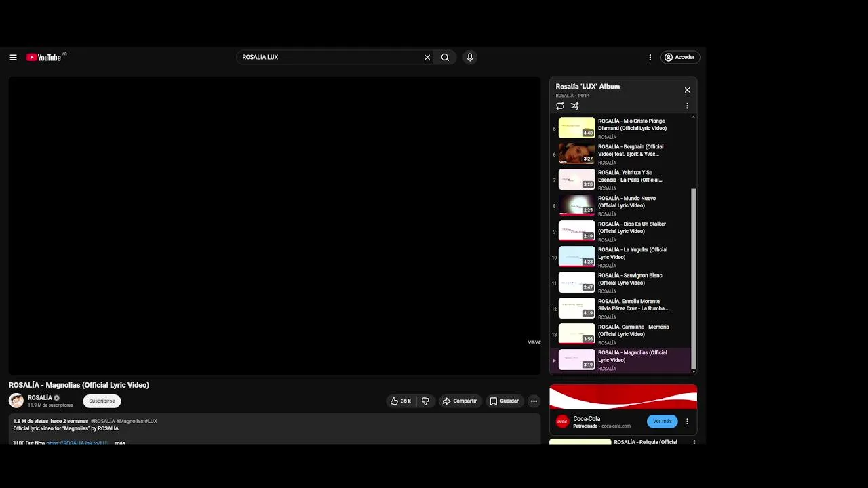Click the video title Magnolias heading
Screen dimensions: 868x488
pyautogui.click(x=79, y=385)
